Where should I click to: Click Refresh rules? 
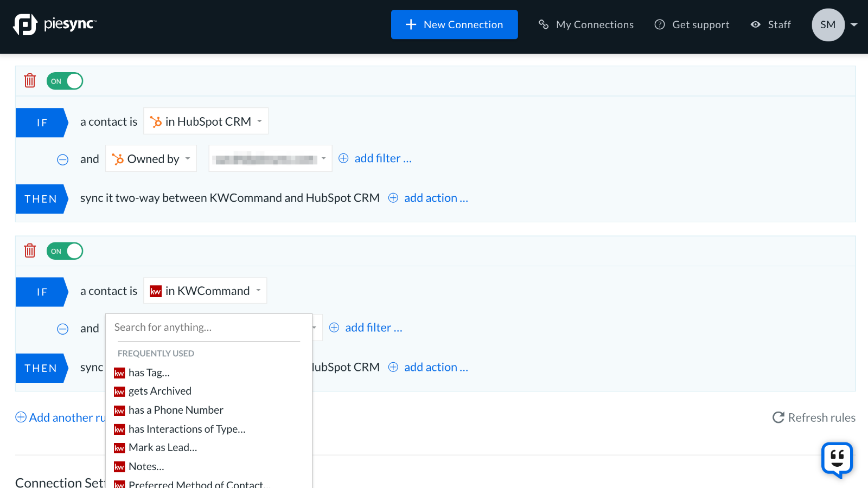pos(814,418)
